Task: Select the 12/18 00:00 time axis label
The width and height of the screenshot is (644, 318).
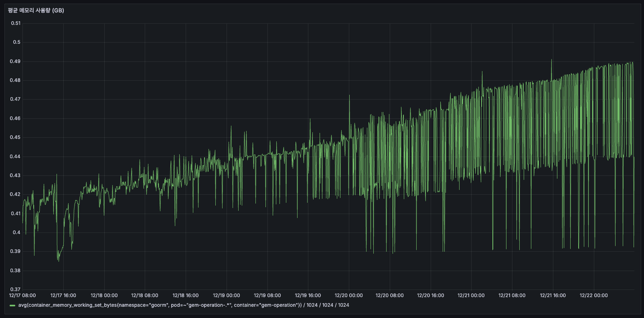Action: pyautogui.click(x=104, y=296)
